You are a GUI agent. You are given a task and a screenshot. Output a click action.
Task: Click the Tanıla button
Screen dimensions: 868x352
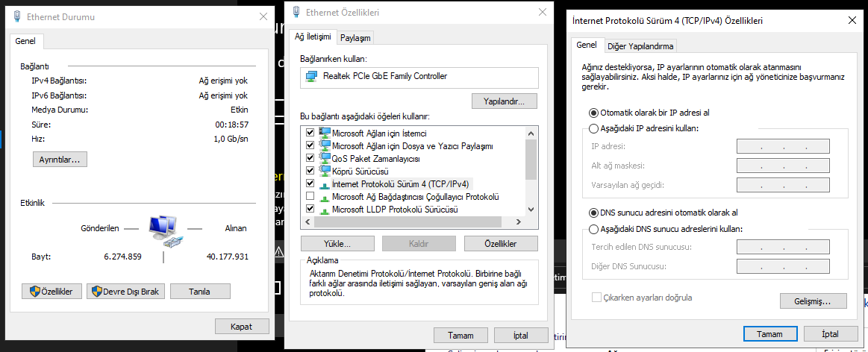[x=200, y=292]
